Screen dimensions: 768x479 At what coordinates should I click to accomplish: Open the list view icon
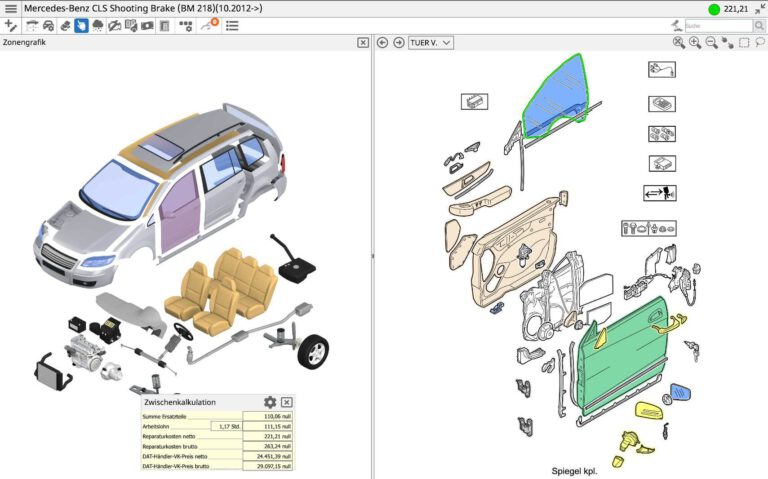coord(232,25)
